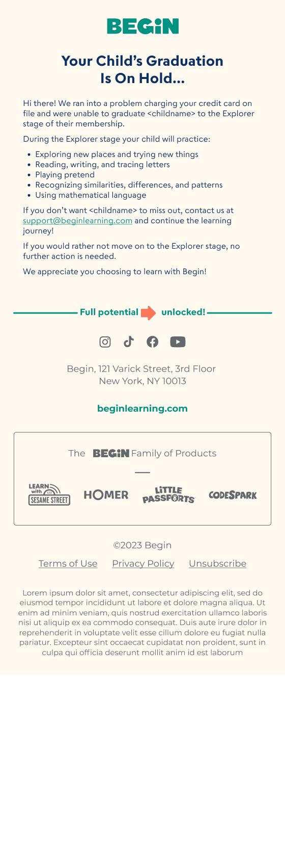The image size is (285, 868).
Task: Click the Begin logo at top
Action: (142, 26)
